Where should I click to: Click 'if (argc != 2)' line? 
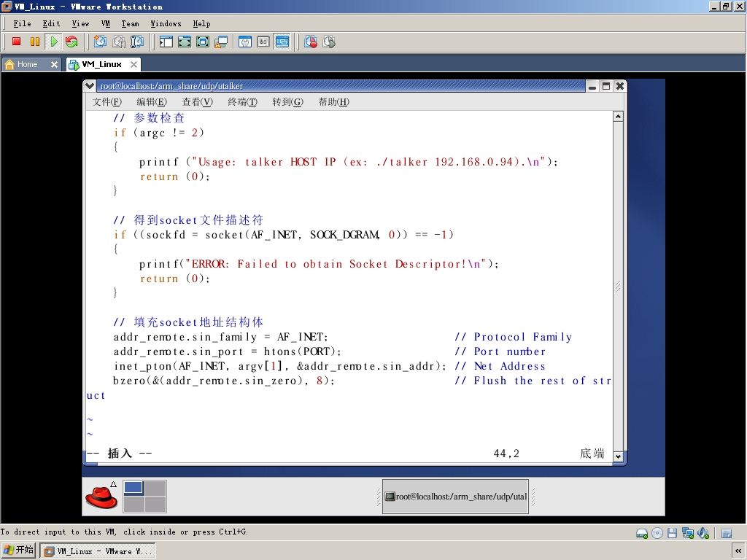click(x=158, y=133)
